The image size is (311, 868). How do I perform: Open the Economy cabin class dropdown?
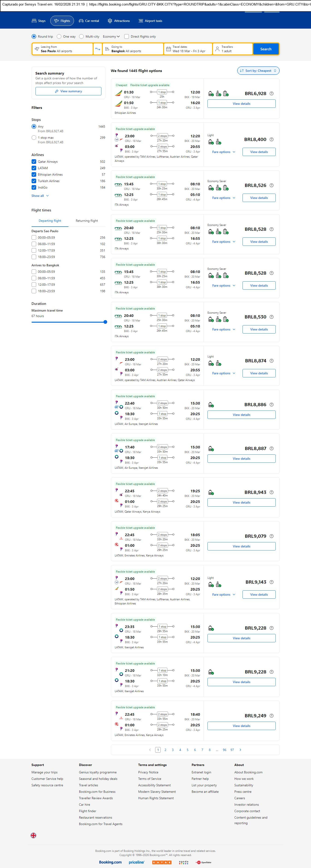coord(111,36)
